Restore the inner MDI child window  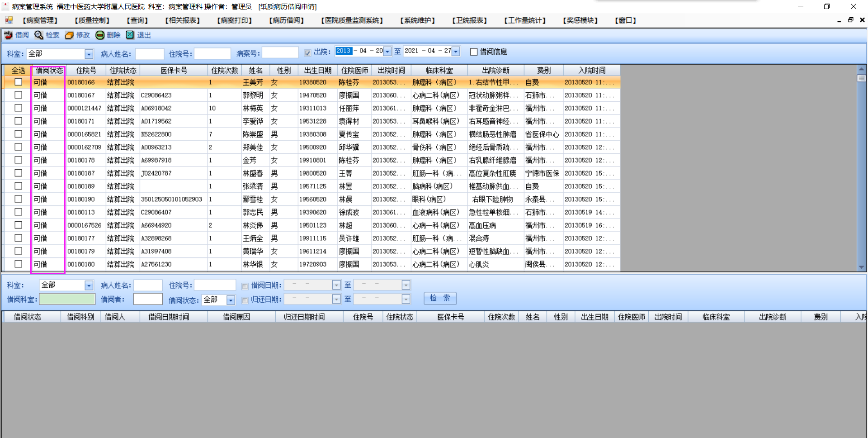click(x=850, y=20)
